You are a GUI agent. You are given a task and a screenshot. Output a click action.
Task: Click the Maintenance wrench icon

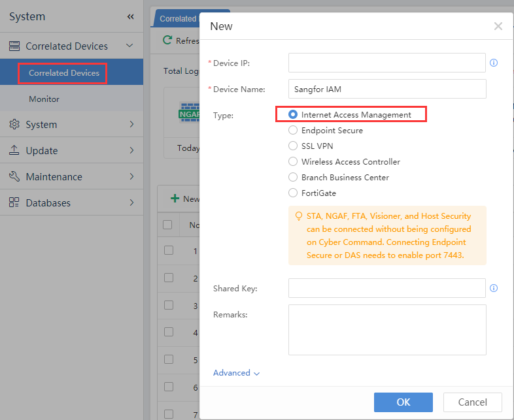pyautogui.click(x=14, y=176)
